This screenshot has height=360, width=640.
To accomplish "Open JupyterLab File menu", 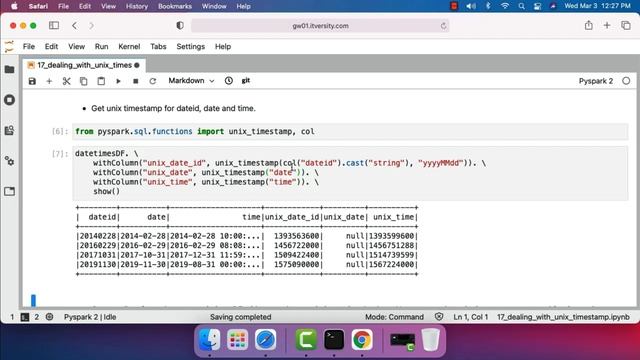I will coord(29,47).
